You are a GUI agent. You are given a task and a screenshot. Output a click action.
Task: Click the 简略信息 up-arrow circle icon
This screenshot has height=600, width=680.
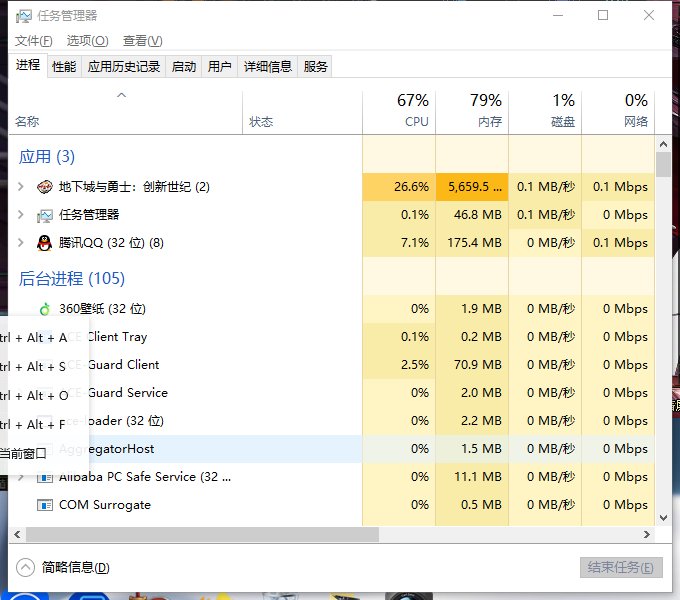(25, 567)
